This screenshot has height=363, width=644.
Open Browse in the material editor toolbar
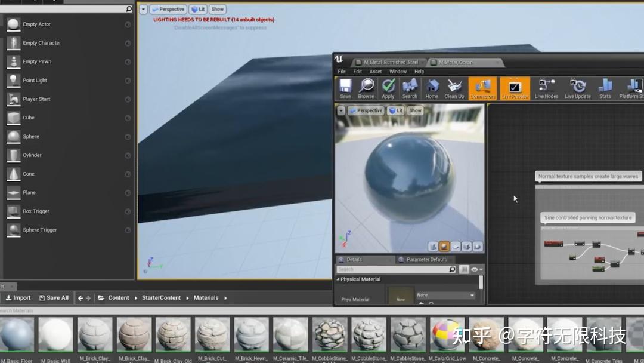(366, 88)
